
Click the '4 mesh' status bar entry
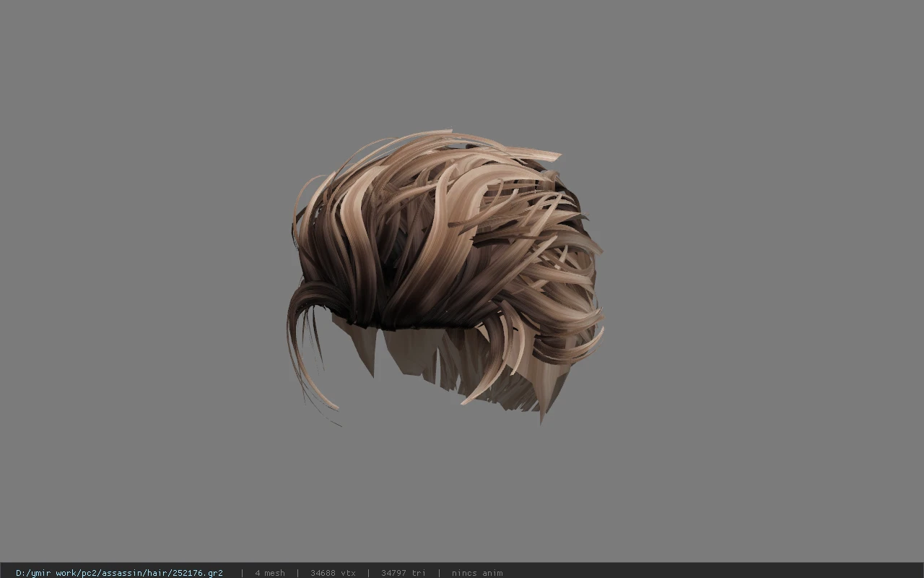270,573
